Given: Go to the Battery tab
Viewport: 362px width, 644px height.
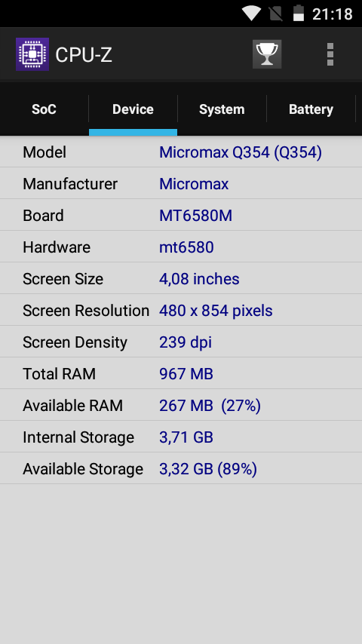Looking at the screenshot, I should click(x=311, y=109).
